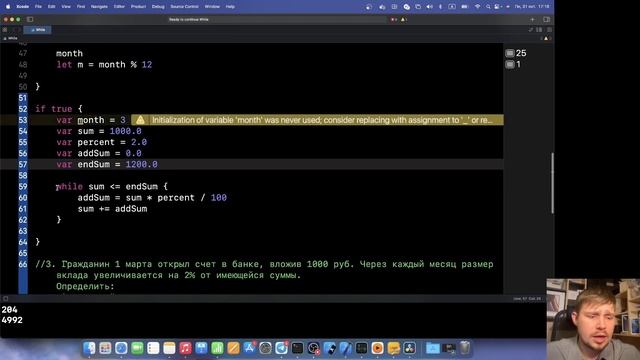The image size is (640, 360).
Task: Click the Quick Look icon next to result 1
Action: click(x=510, y=64)
